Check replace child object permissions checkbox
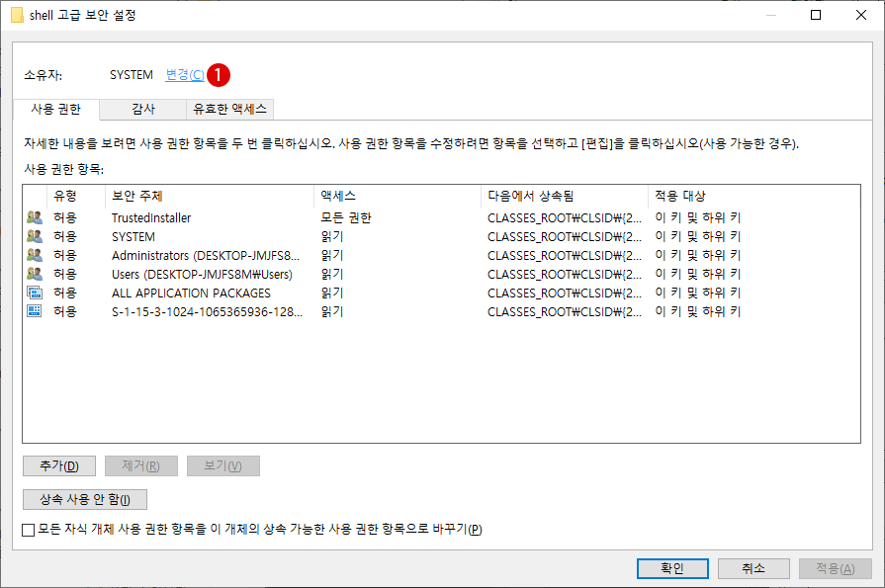 tap(29, 530)
